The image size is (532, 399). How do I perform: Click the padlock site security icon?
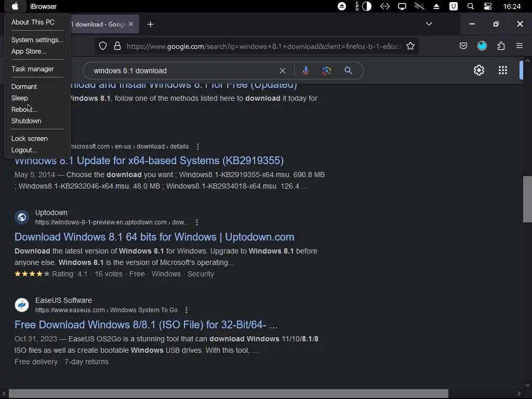(x=117, y=46)
